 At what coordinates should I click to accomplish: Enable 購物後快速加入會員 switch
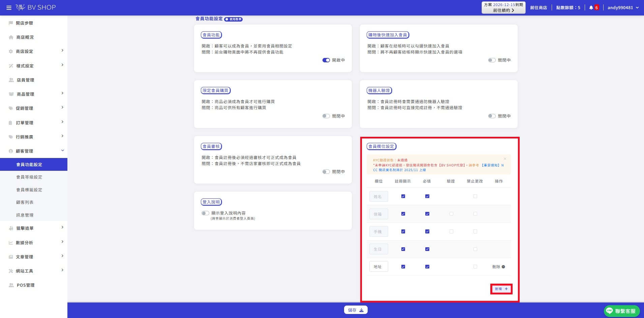pyautogui.click(x=492, y=60)
